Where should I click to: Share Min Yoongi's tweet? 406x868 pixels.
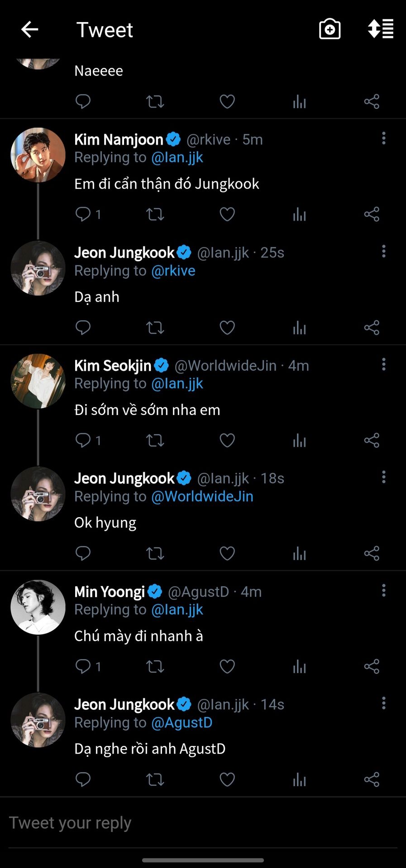click(372, 666)
